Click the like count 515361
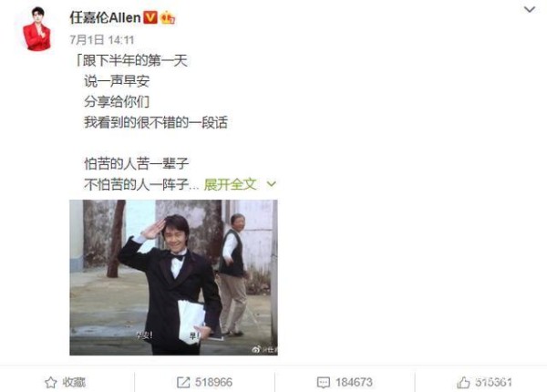The image size is (547, 392). pos(493,382)
